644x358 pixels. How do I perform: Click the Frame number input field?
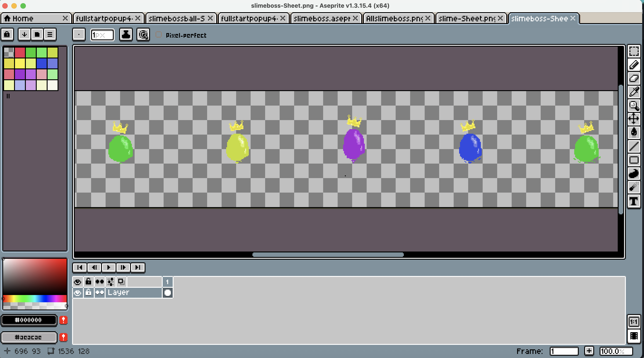(564, 351)
